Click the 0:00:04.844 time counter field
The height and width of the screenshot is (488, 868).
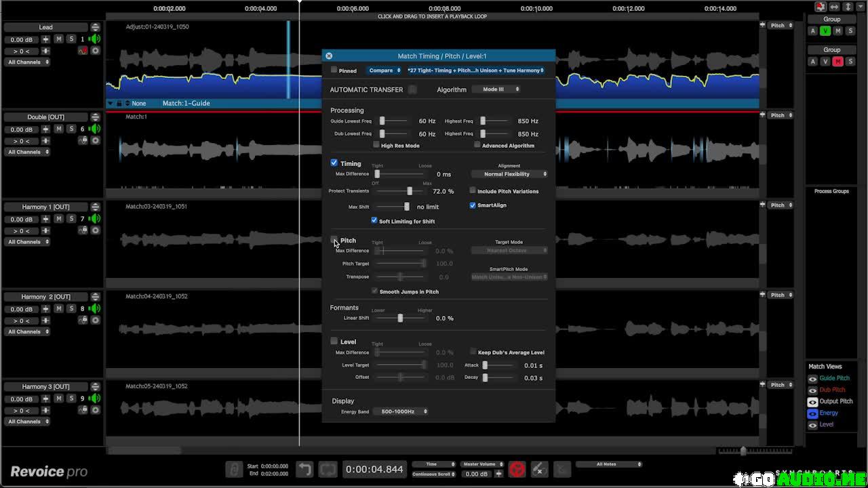tap(374, 469)
